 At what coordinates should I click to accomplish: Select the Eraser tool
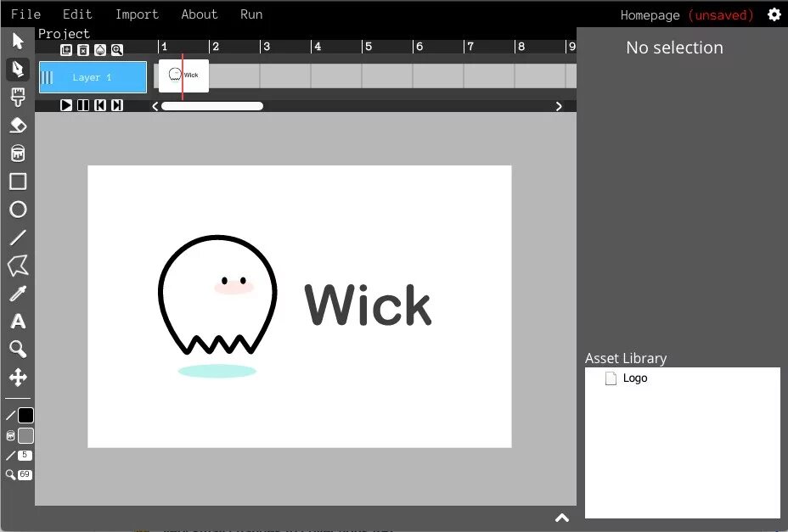18,125
